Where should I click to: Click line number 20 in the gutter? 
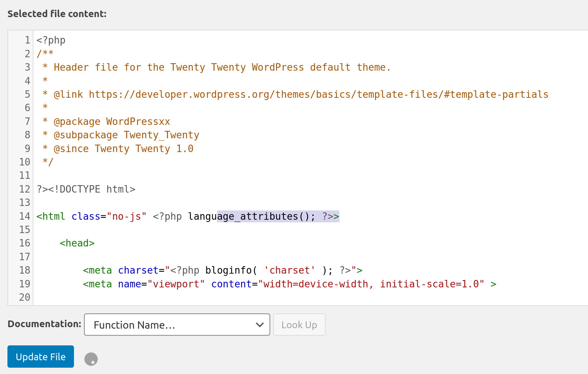click(x=25, y=297)
